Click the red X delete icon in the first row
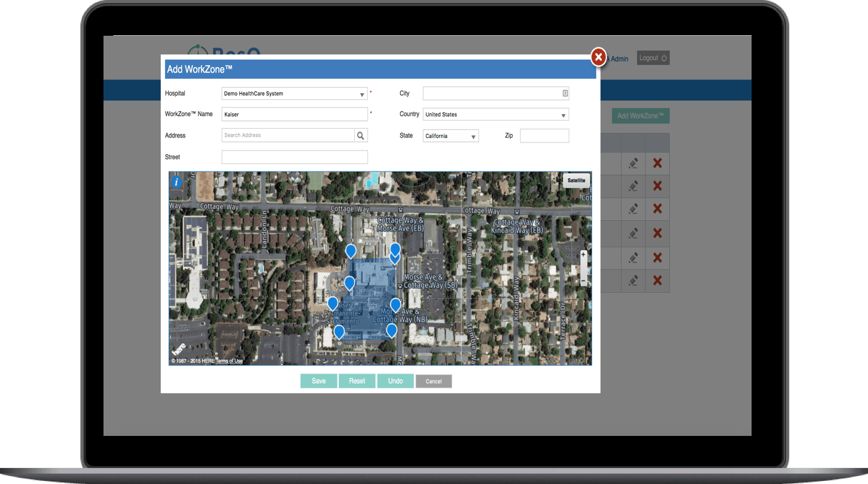868x484 pixels. pos(657,163)
